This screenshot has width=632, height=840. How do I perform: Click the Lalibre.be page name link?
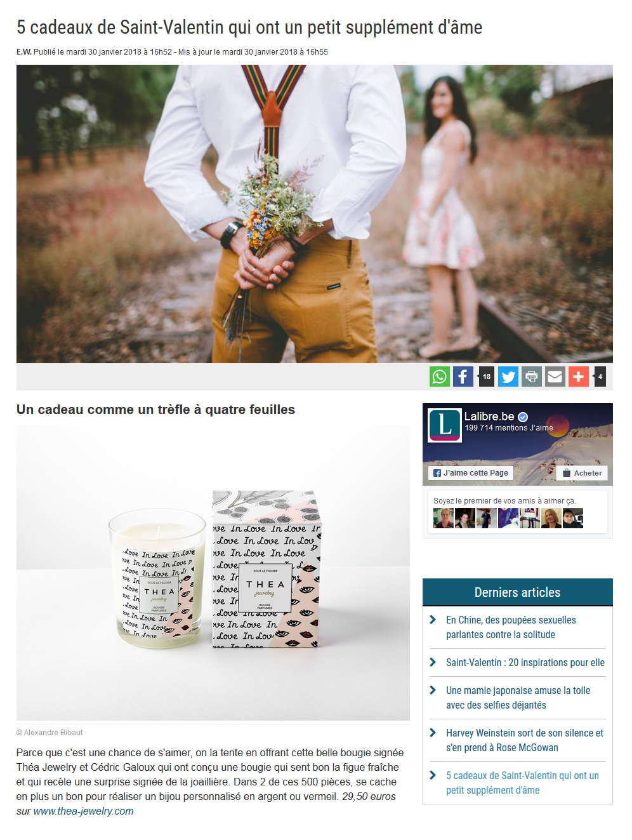click(x=489, y=417)
